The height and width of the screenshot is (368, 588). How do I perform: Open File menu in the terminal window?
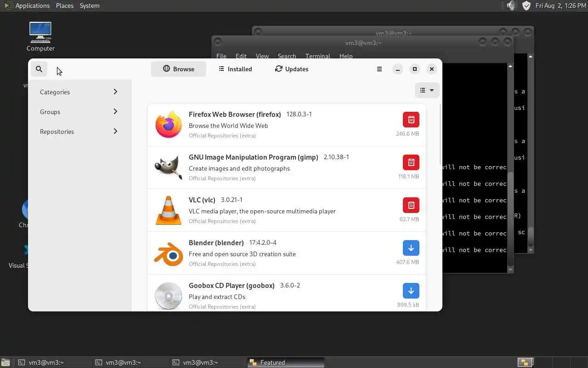(221, 56)
